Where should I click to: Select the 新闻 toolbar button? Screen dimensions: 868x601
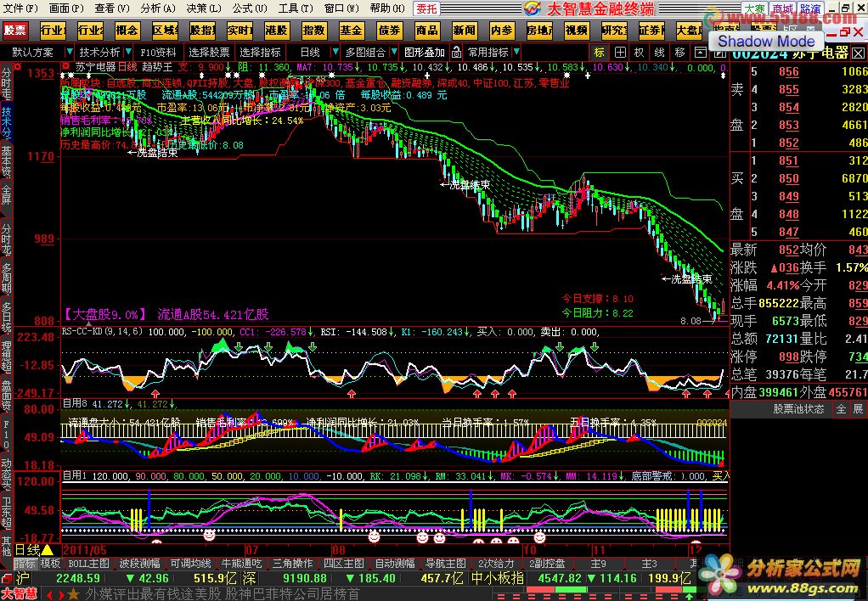tap(464, 30)
